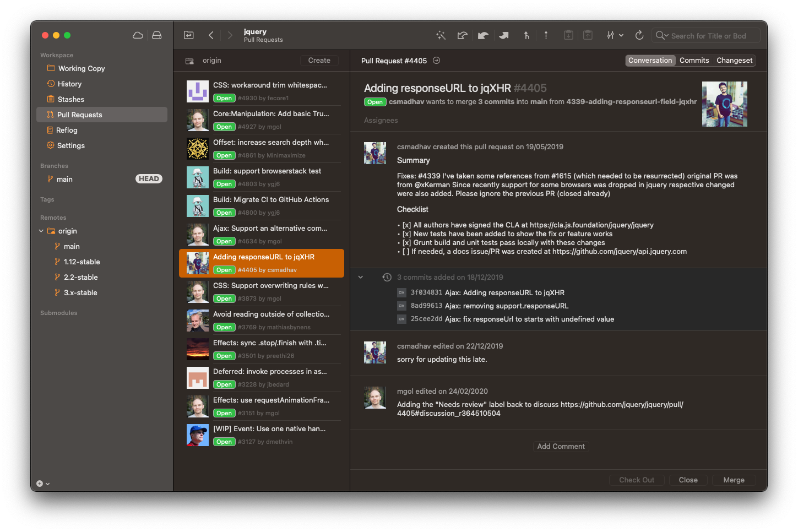This screenshot has height=532, width=798.
Task: Open the repositories/bookmarks view icon
Action: (189, 35)
